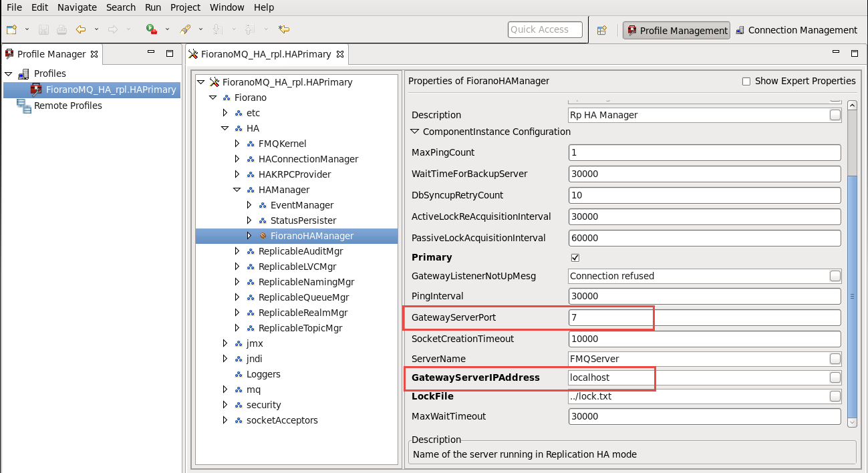Expand the FMQKernel tree node
868x473 pixels.
click(x=237, y=144)
